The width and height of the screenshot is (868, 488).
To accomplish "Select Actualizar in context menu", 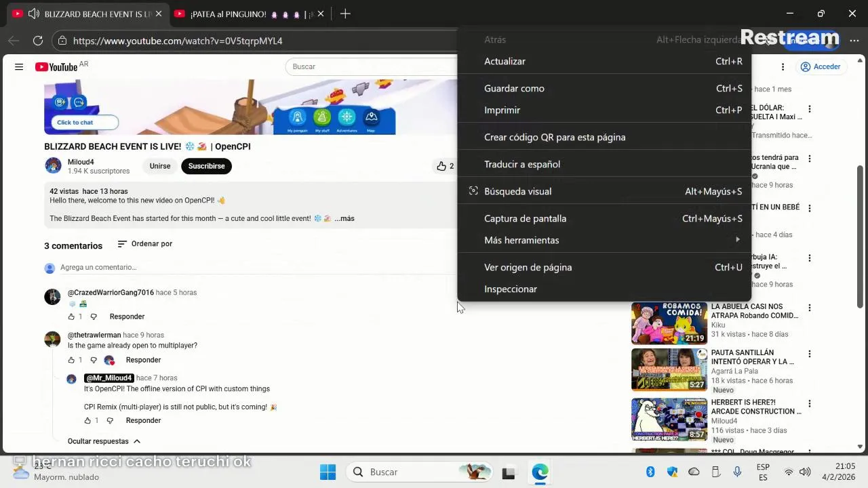I will tap(604, 61).
